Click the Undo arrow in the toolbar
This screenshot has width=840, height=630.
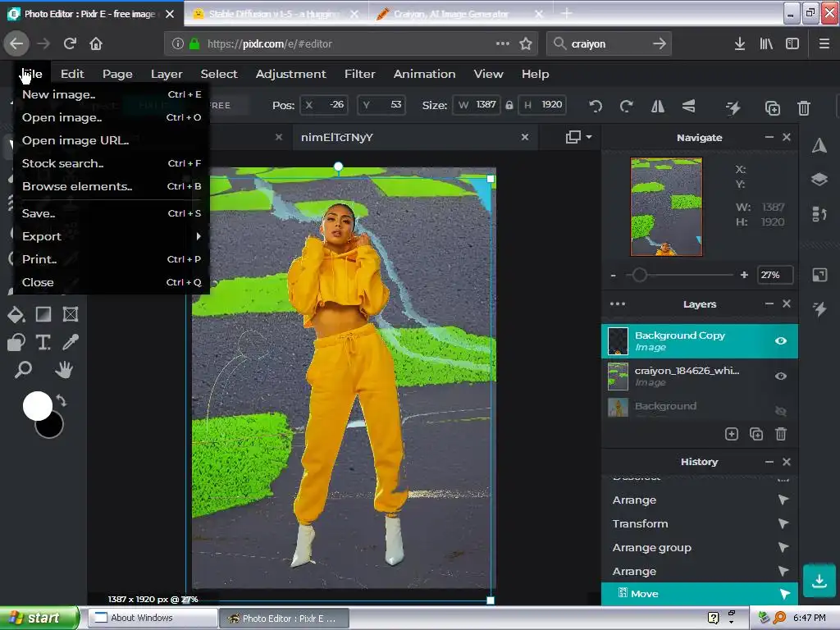pos(596,106)
